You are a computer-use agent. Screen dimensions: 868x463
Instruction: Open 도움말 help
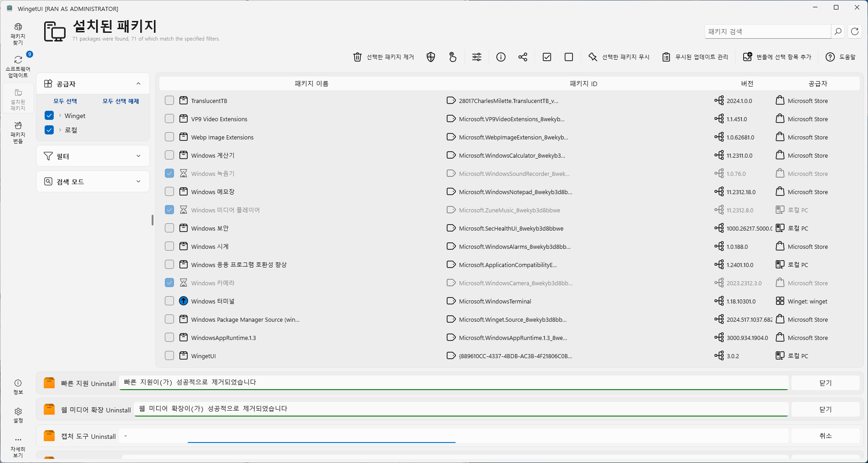click(x=841, y=57)
